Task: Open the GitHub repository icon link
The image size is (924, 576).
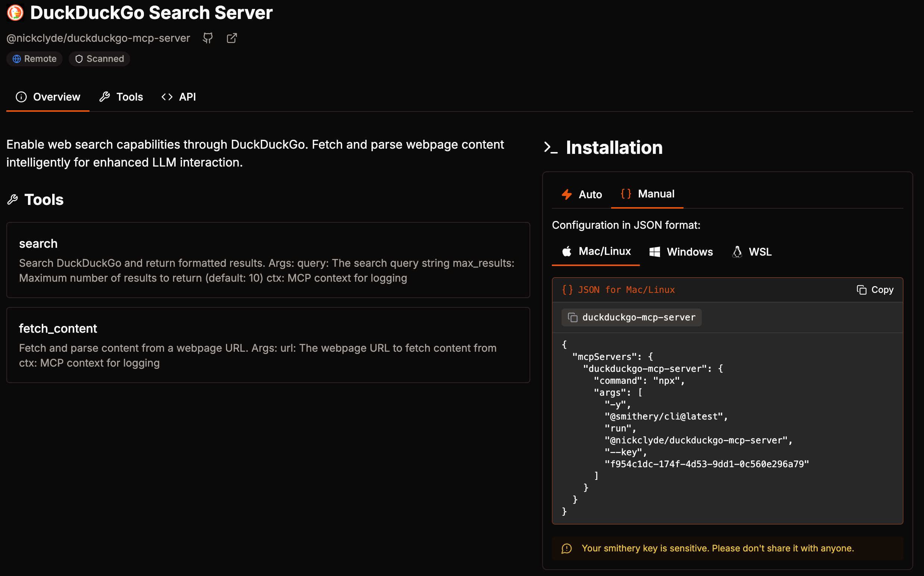Action: click(208, 38)
